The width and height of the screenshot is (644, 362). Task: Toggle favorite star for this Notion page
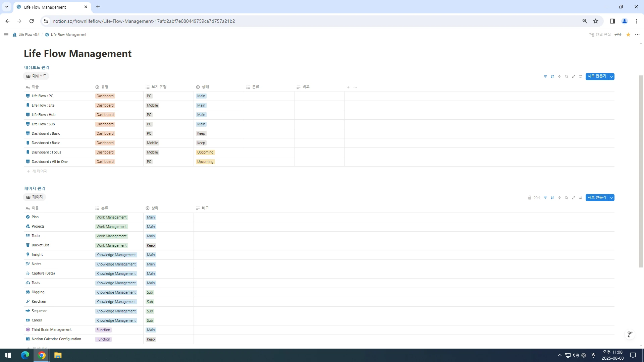pyautogui.click(x=628, y=35)
